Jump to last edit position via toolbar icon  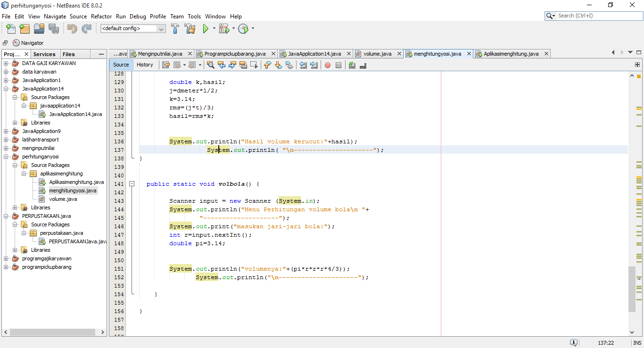pyautogui.click(x=165, y=65)
